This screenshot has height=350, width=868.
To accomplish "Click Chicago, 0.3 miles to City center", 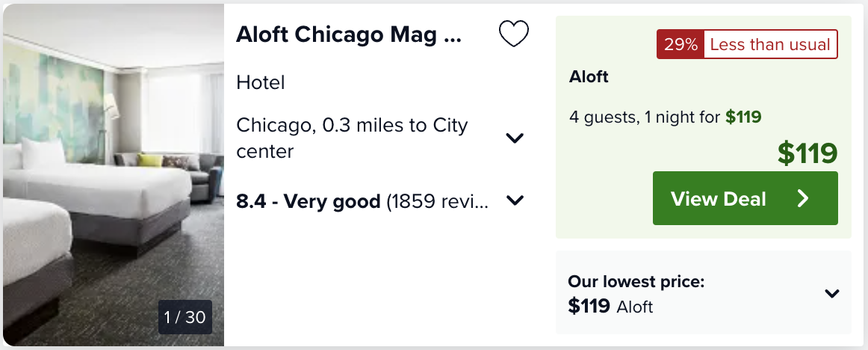I will pos(352,138).
